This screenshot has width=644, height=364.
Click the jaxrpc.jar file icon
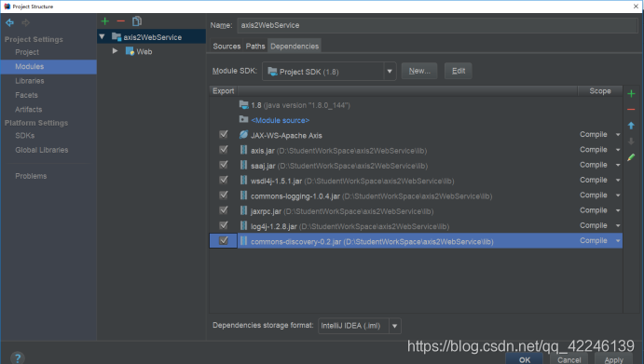[x=244, y=211]
